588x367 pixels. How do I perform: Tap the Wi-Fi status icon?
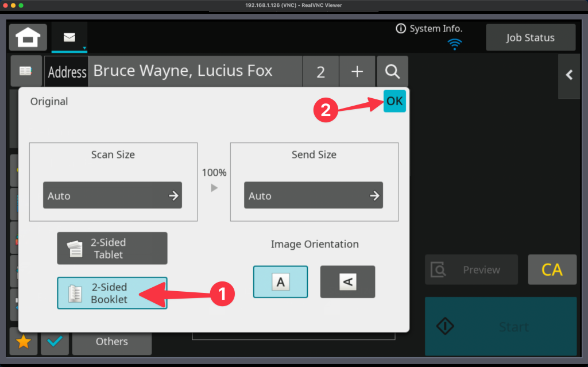click(455, 44)
